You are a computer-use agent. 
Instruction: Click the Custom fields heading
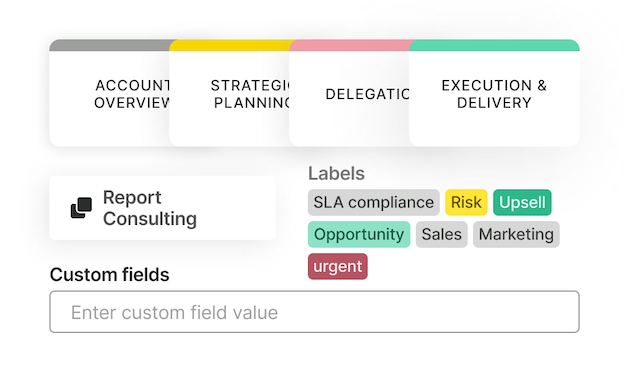110,275
